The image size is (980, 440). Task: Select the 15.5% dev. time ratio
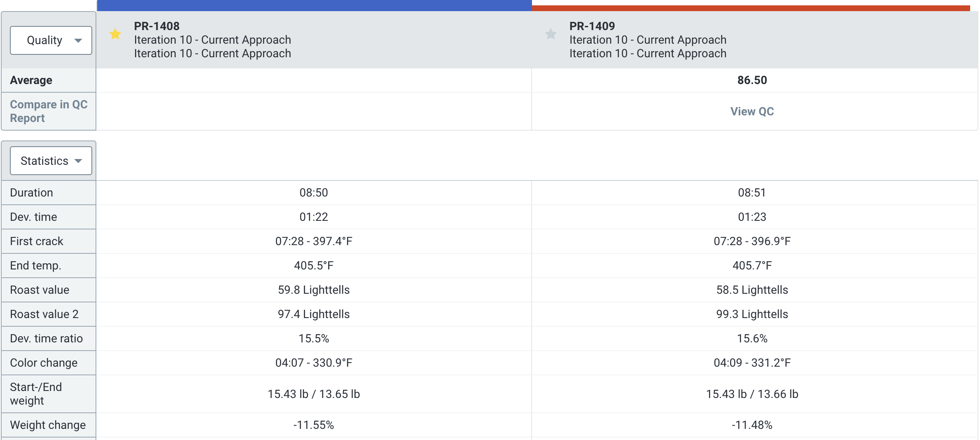point(314,339)
